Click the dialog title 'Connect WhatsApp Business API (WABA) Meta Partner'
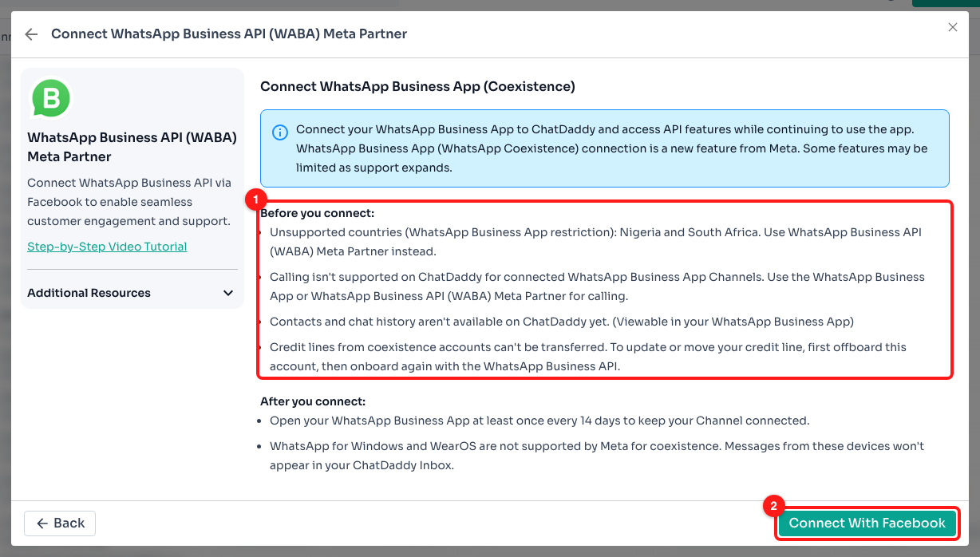 pos(229,34)
